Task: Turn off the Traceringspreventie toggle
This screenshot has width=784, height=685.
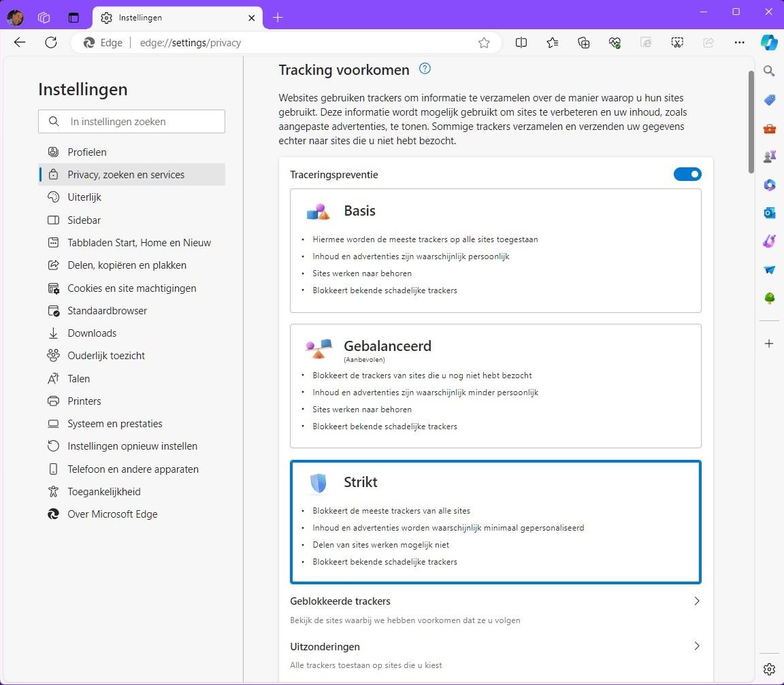Action: (x=687, y=174)
